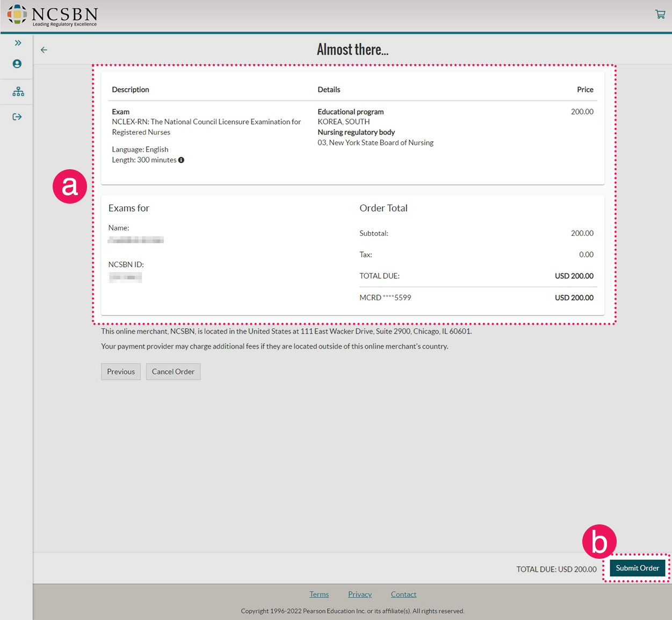Click the Cancel Order button
Viewport: 672px width, 620px height.
(x=173, y=372)
